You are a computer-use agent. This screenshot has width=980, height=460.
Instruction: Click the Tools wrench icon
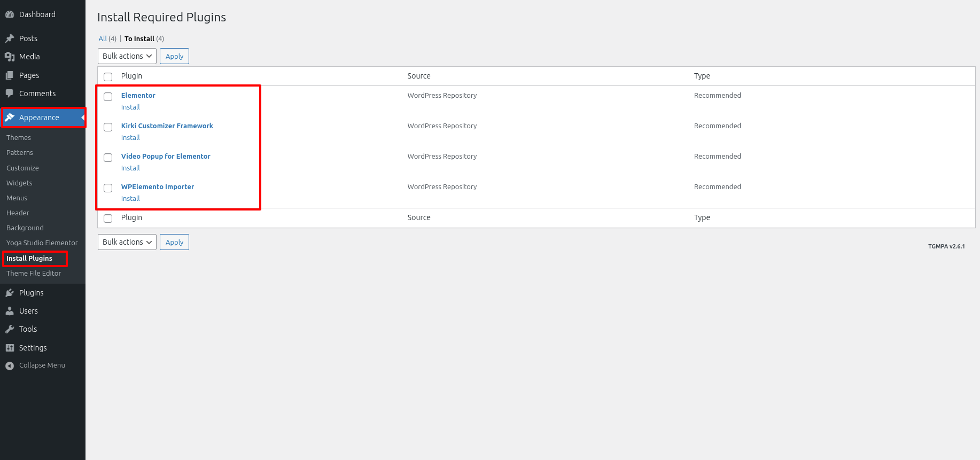tap(10, 329)
